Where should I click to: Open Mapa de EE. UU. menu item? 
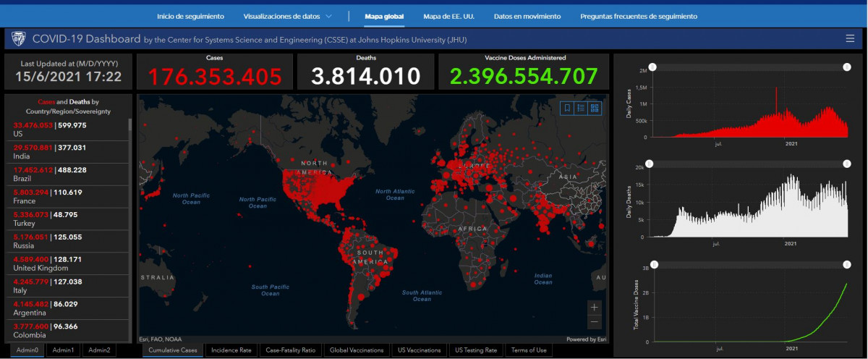448,16
